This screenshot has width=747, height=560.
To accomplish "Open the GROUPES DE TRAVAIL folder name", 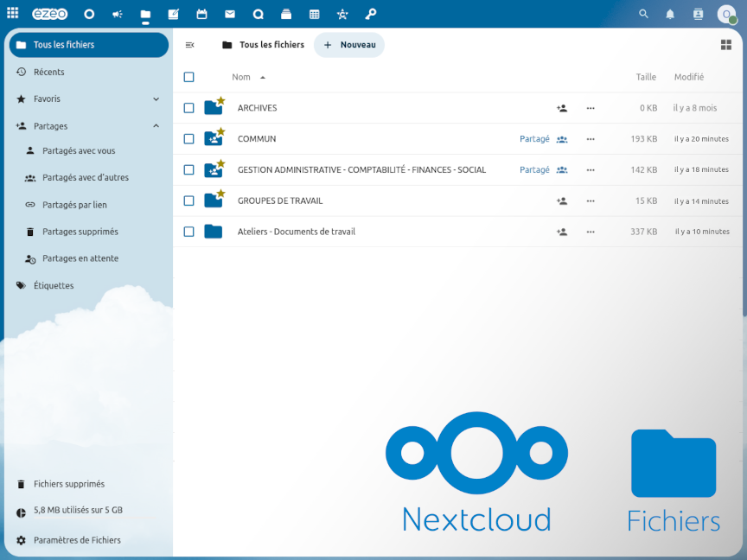I will pyautogui.click(x=280, y=201).
